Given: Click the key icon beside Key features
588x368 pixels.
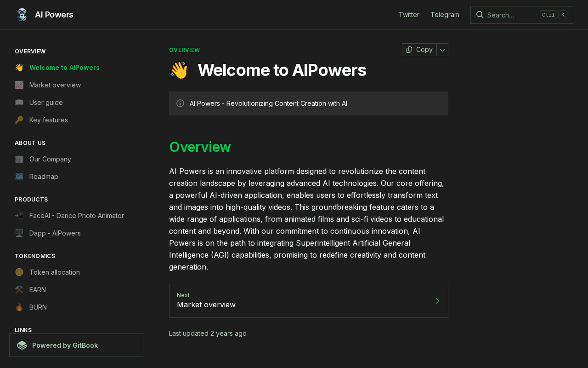Looking at the screenshot, I should (19, 120).
